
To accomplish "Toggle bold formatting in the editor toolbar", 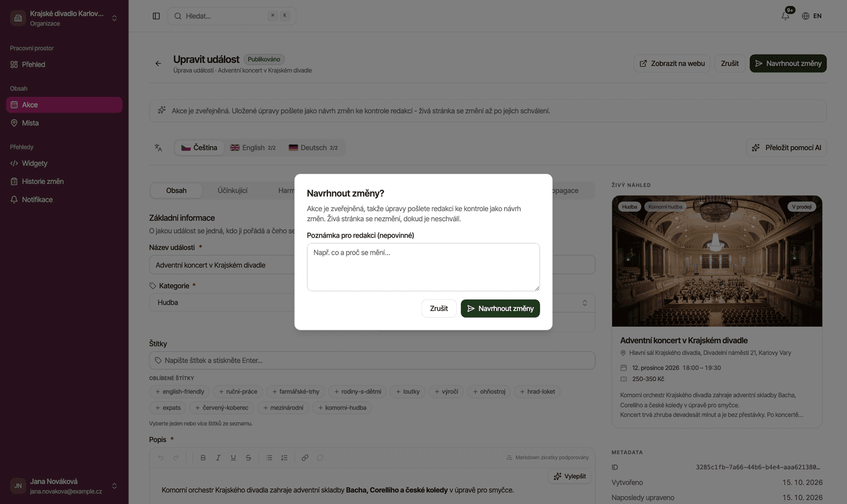I will (x=203, y=458).
